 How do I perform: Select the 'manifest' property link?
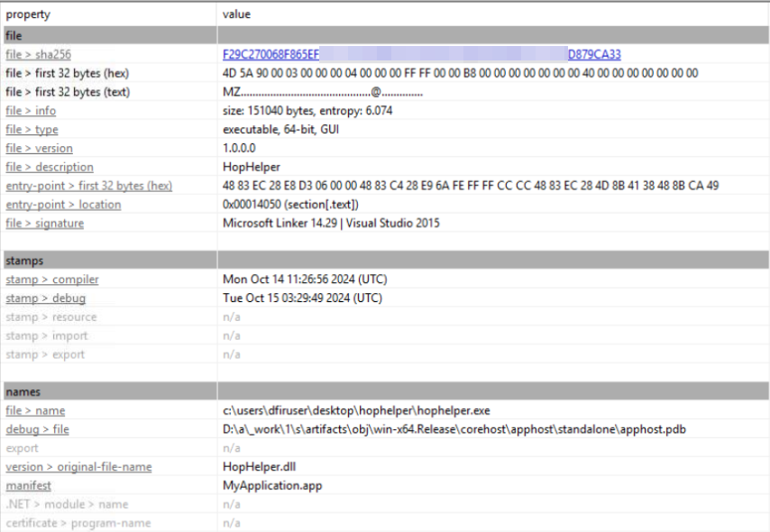28,486
